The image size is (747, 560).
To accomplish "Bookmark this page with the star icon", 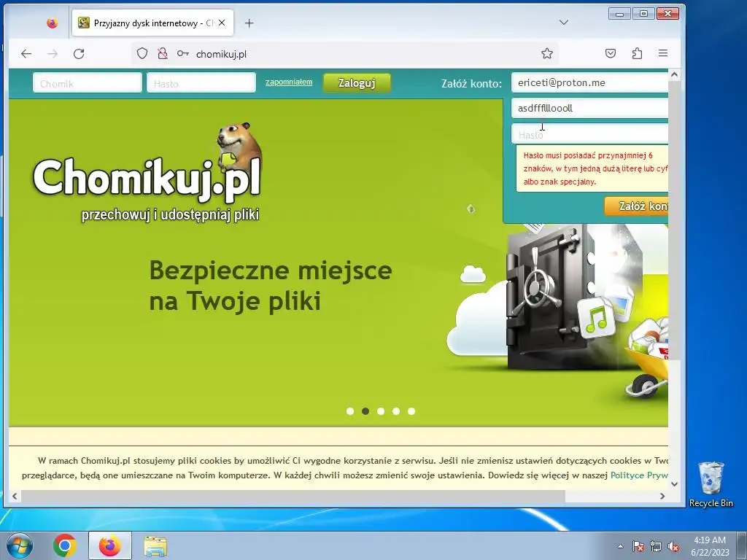I will (547, 53).
